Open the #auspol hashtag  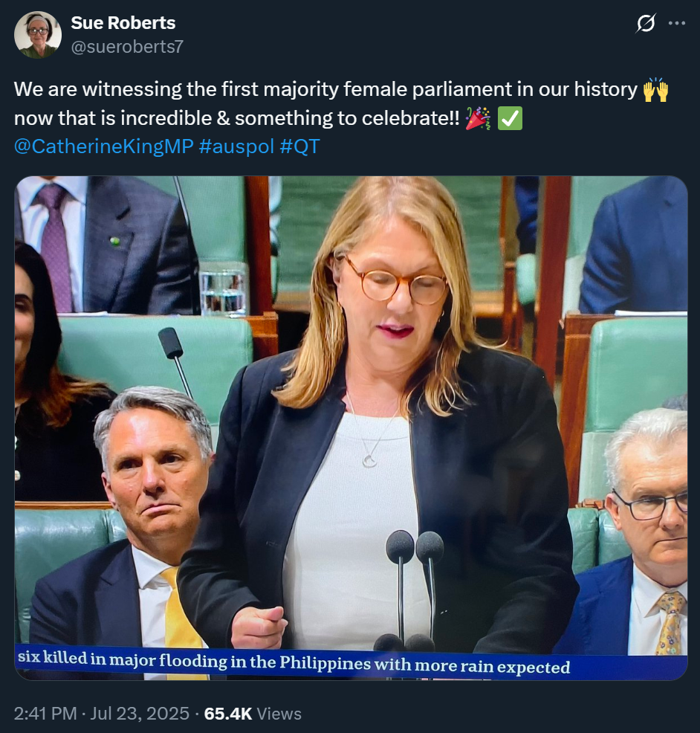tap(236, 146)
